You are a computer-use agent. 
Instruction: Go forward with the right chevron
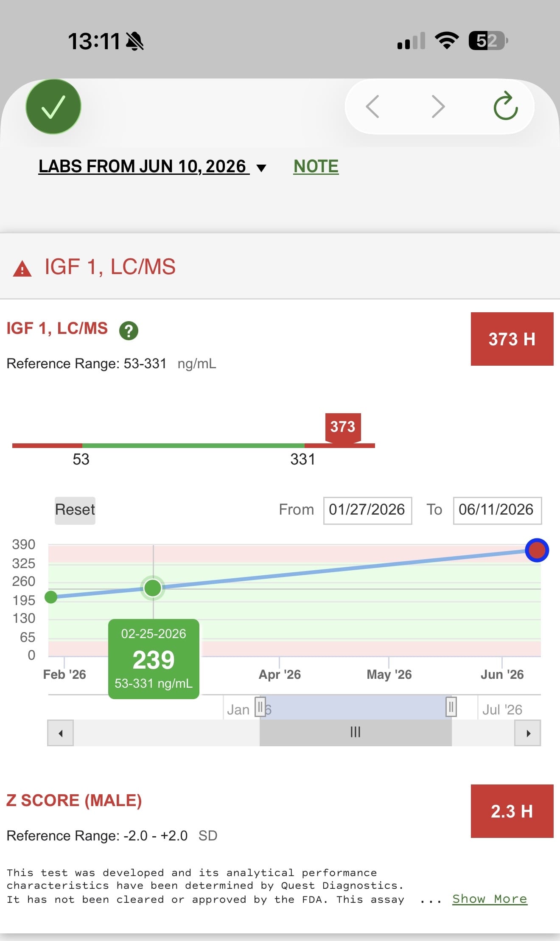[438, 106]
